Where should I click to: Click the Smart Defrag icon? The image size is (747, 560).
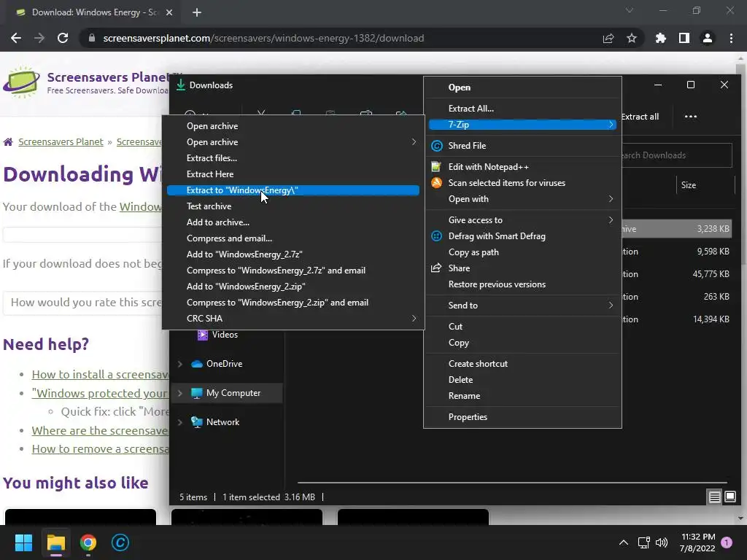(x=436, y=236)
